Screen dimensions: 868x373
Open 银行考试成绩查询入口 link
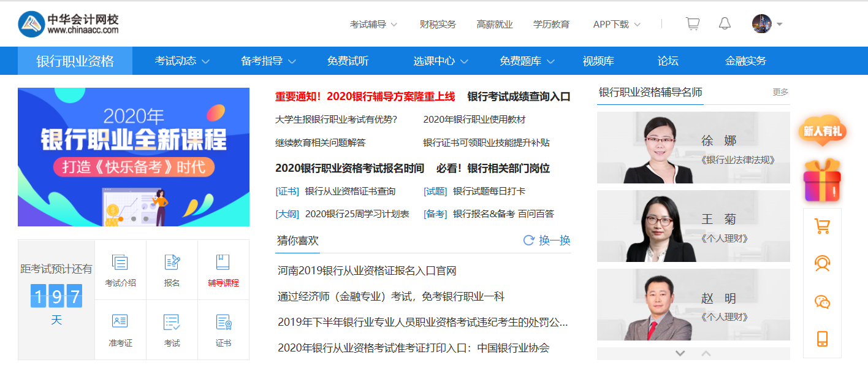coord(519,96)
